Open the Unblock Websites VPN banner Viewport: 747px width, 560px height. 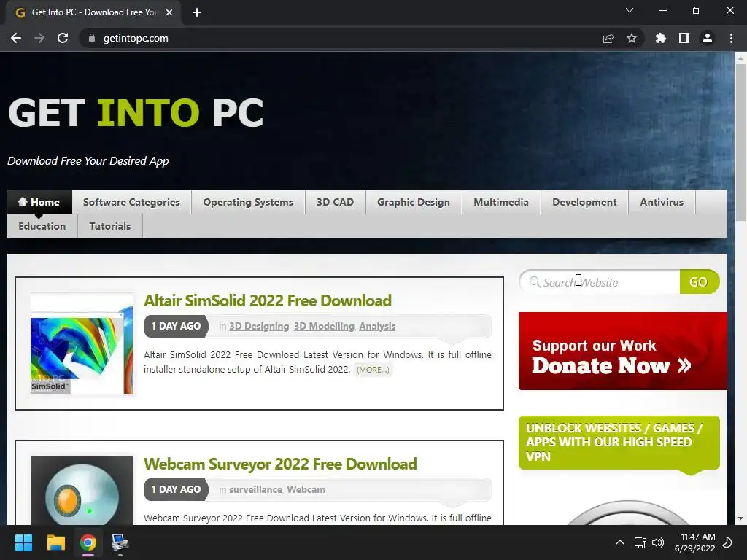[x=619, y=443]
